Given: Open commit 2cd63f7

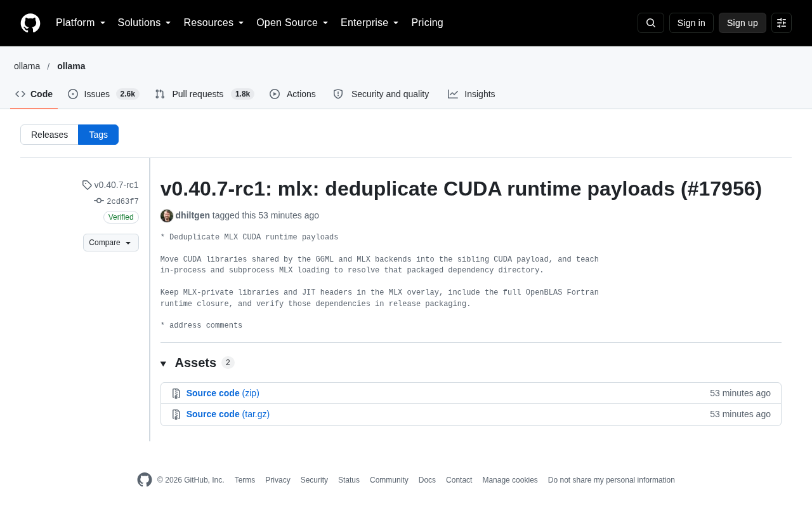Looking at the screenshot, I should pyautogui.click(x=117, y=201).
